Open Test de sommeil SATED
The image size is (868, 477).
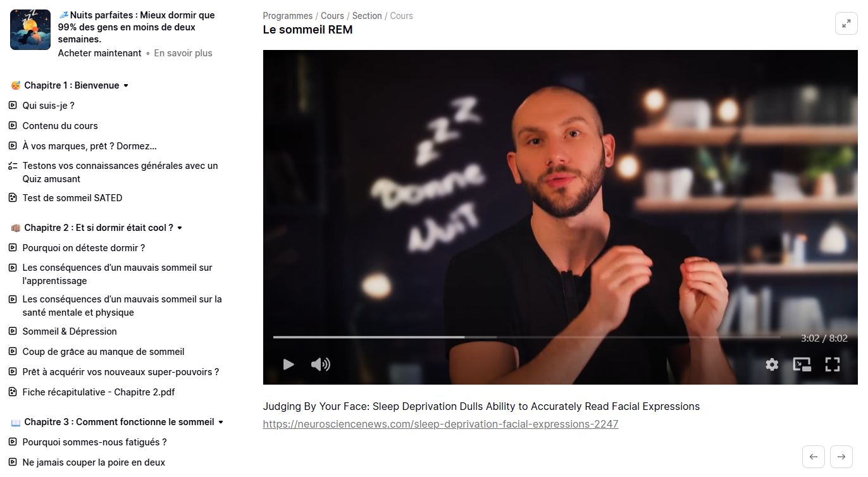point(73,198)
